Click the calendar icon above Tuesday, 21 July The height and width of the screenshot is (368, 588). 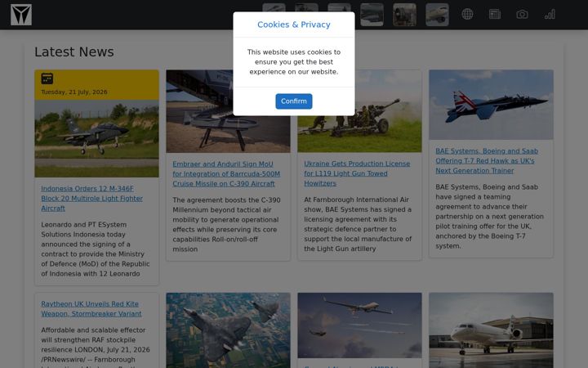coord(47,79)
